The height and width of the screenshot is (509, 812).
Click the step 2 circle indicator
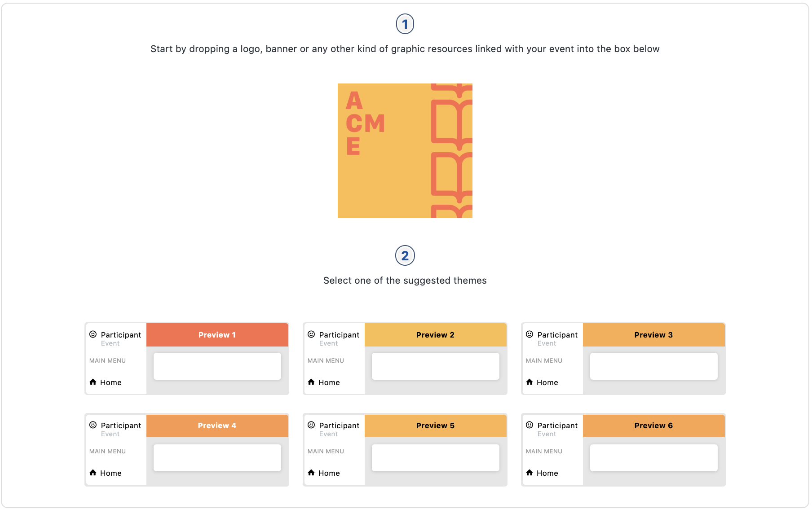coord(406,256)
